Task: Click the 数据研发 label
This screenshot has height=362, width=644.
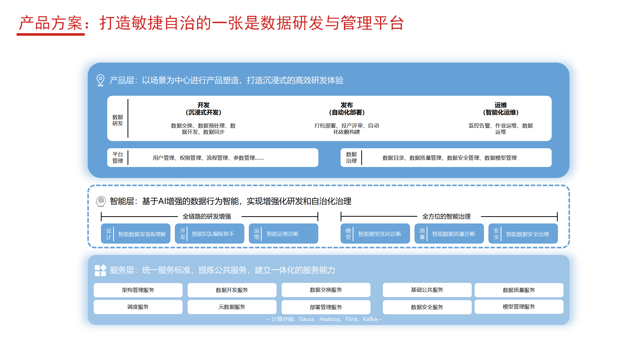Action: (118, 120)
